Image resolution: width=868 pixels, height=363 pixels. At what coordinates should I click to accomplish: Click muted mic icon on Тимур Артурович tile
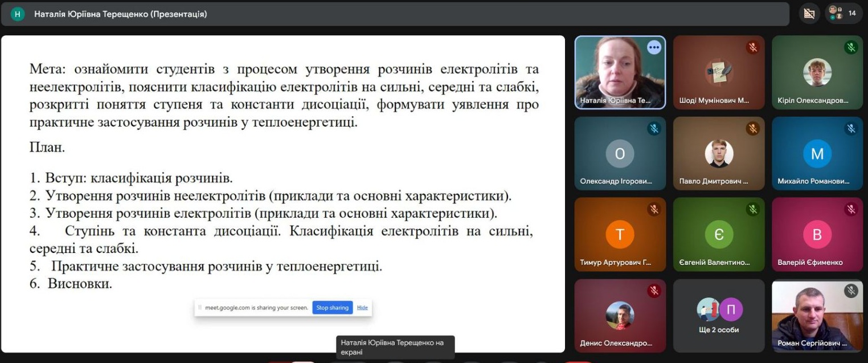click(x=654, y=210)
